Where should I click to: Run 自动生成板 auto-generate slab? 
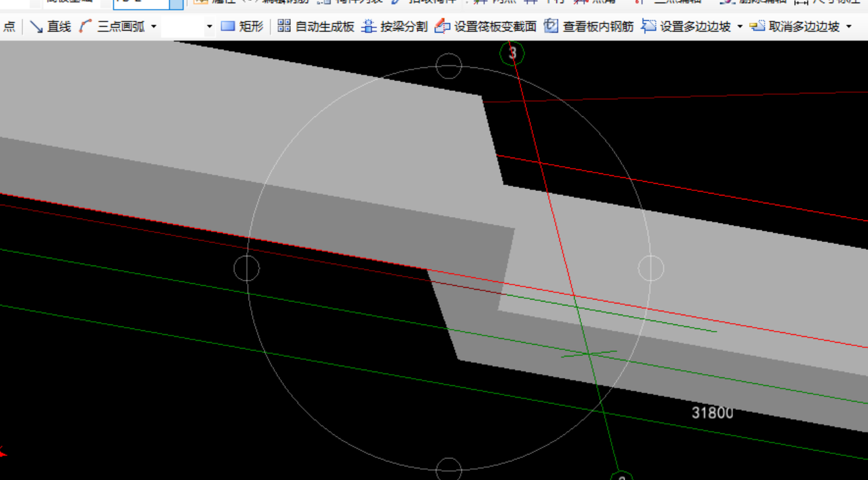point(316,27)
